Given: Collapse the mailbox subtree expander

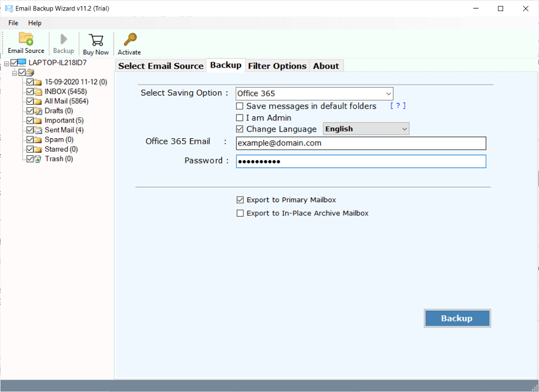Looking at the screenshot, I should 15,73.
